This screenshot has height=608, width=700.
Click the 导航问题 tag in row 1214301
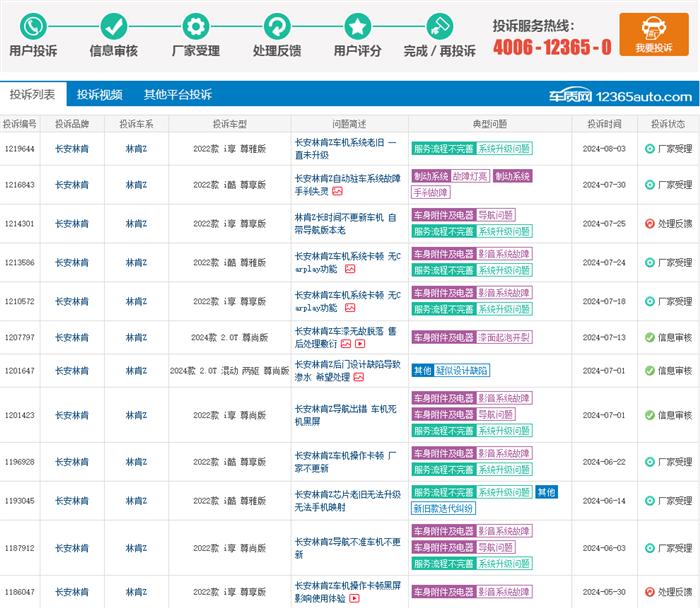496,215
